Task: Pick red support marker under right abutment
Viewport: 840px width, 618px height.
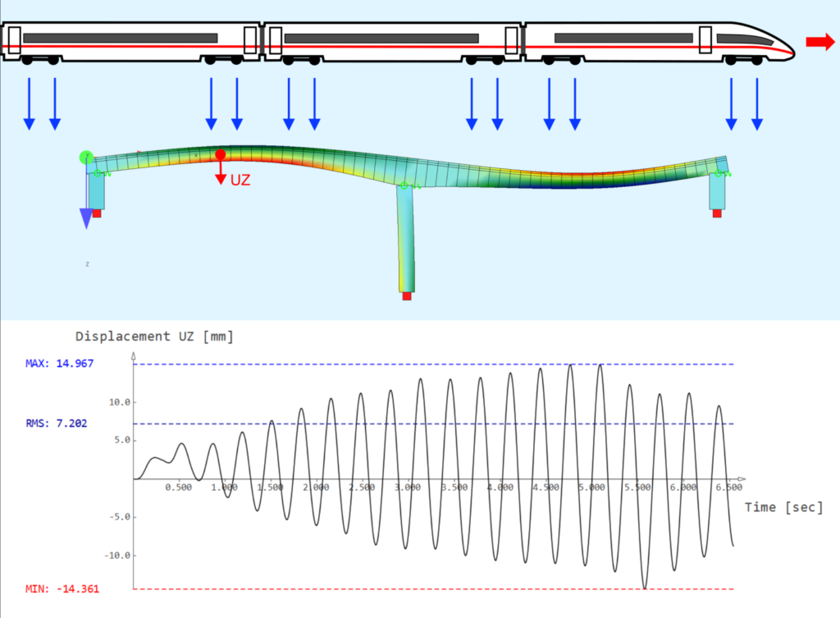Action: coord(717,213)
